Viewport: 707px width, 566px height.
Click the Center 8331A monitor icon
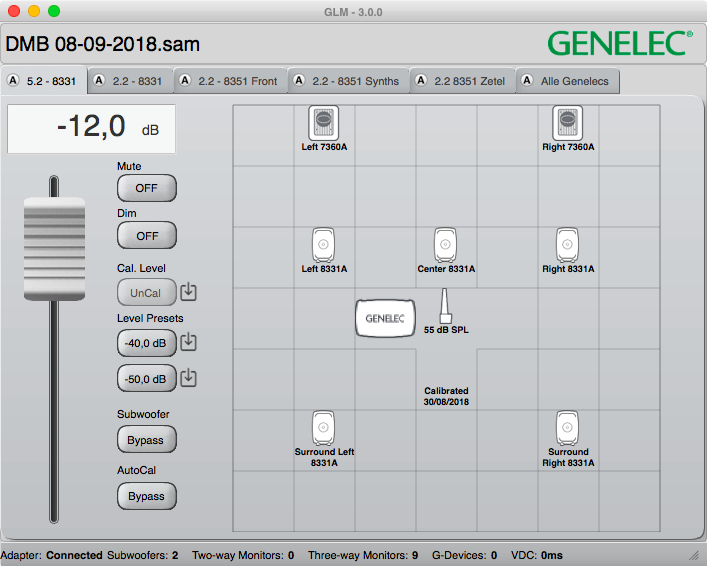point(445,245)
